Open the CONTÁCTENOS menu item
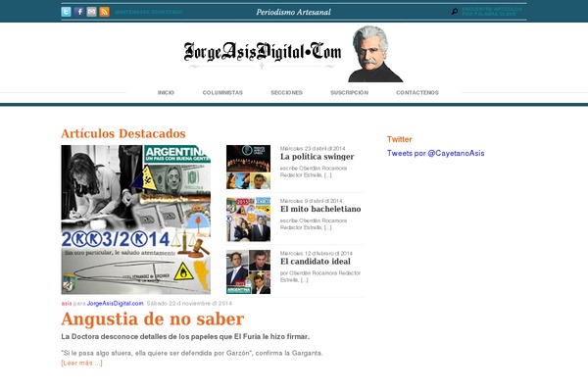The height and width of the screenshot is (392, 588). [417, 93]
